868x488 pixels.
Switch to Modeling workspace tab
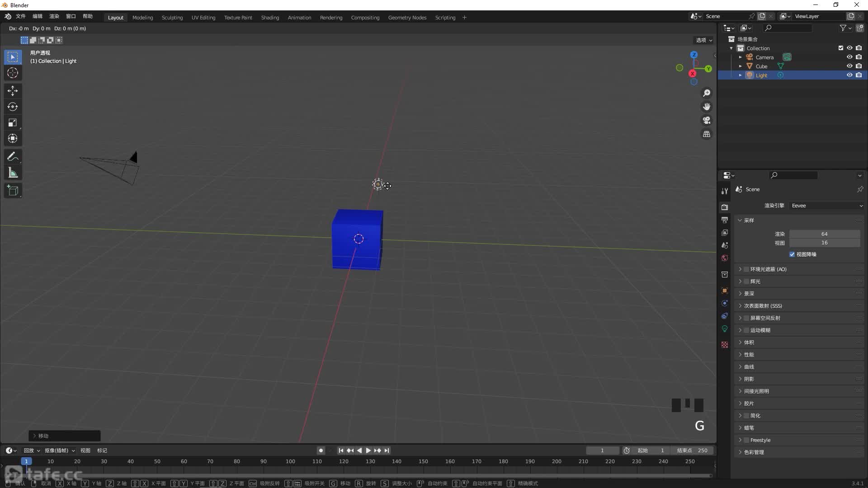point(142,17)
